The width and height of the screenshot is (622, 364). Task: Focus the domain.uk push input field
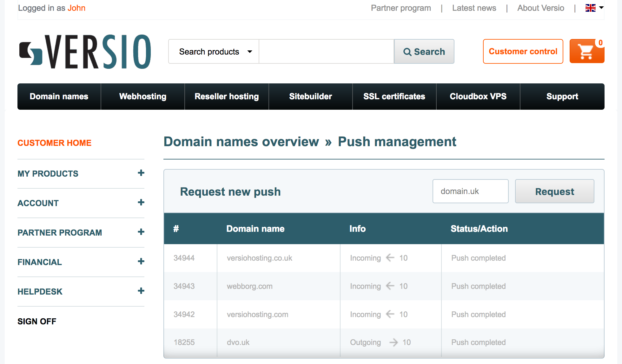pos(470,191)
